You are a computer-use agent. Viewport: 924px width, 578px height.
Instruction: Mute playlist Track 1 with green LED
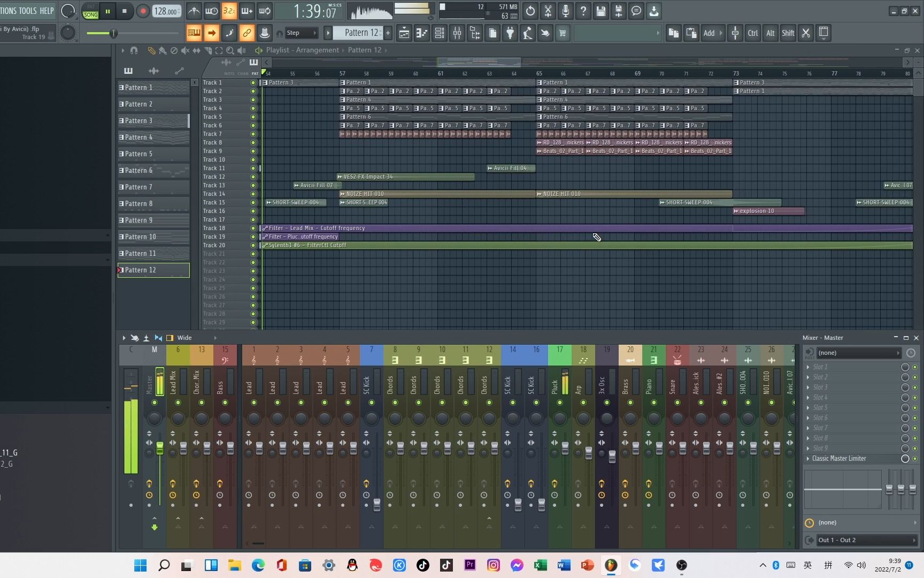tap(253, 82)
